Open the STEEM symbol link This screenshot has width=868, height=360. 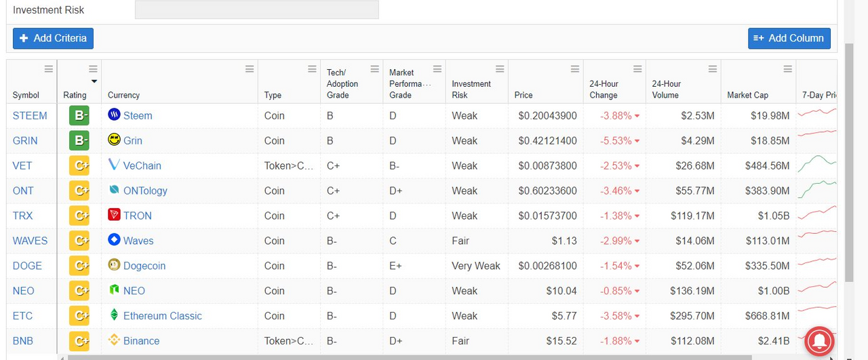[x=30, y=116]
